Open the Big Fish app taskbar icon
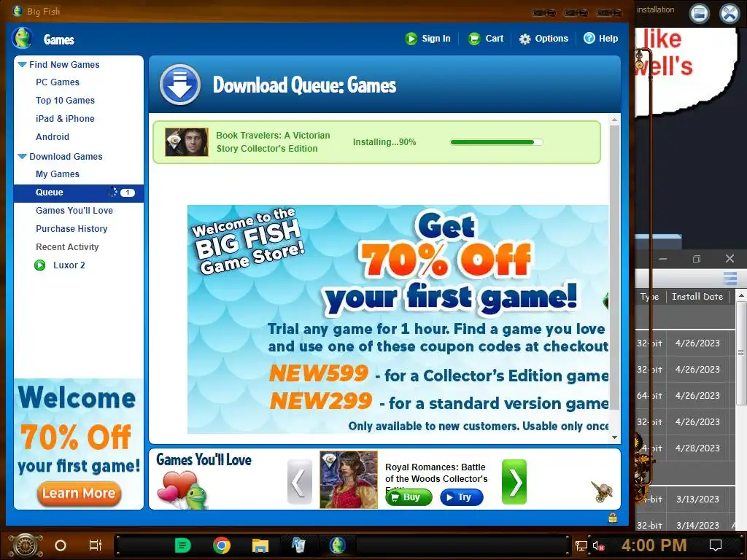Screen dimensions: 747x560 [x=337, y=545]
